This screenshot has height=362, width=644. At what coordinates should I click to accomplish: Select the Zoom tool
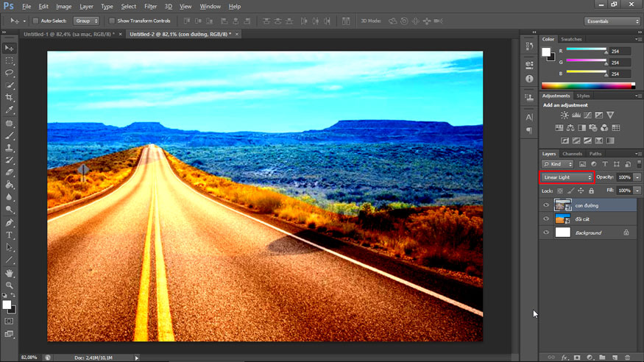[x=10, y=285]
